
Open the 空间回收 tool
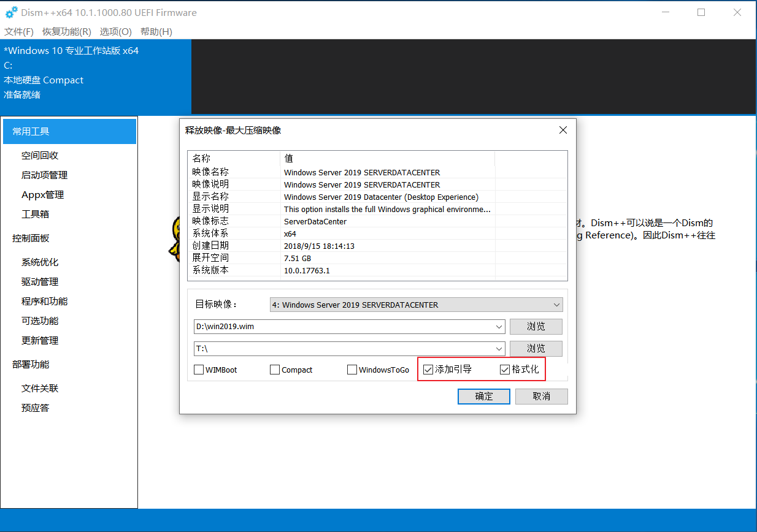point(39,155)
